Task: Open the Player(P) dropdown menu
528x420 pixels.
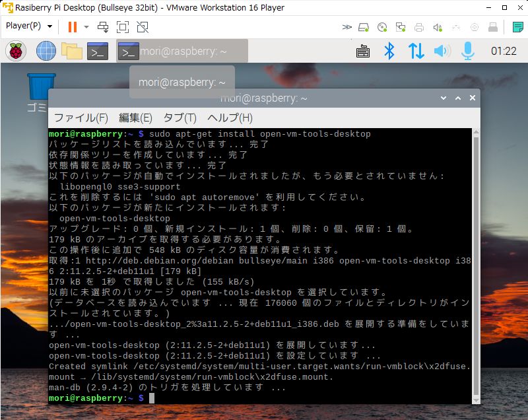Action: (29, 26)
